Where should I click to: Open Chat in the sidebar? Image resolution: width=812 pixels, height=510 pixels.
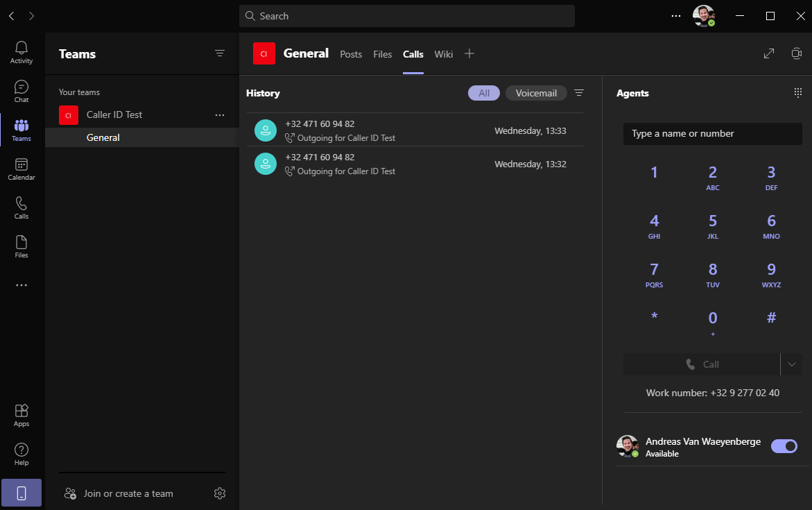[21, 91]
